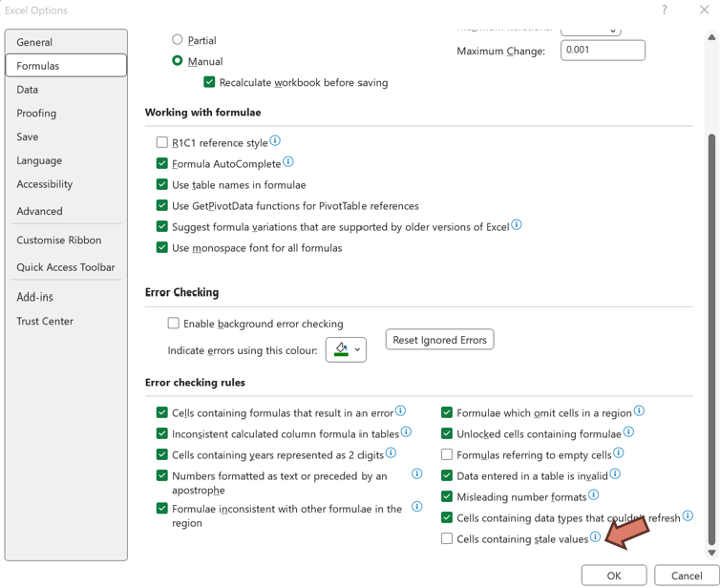Click info icon beside Cells containing stale values

click(596, 537)
